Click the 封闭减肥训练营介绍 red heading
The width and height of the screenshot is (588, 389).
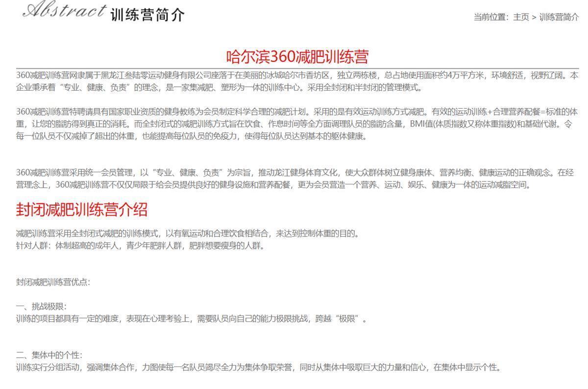click(x=81, y=209)
